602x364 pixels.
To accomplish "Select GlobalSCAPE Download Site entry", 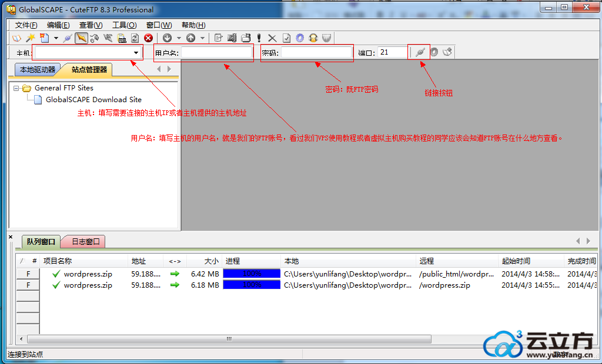I will (93, 100).
